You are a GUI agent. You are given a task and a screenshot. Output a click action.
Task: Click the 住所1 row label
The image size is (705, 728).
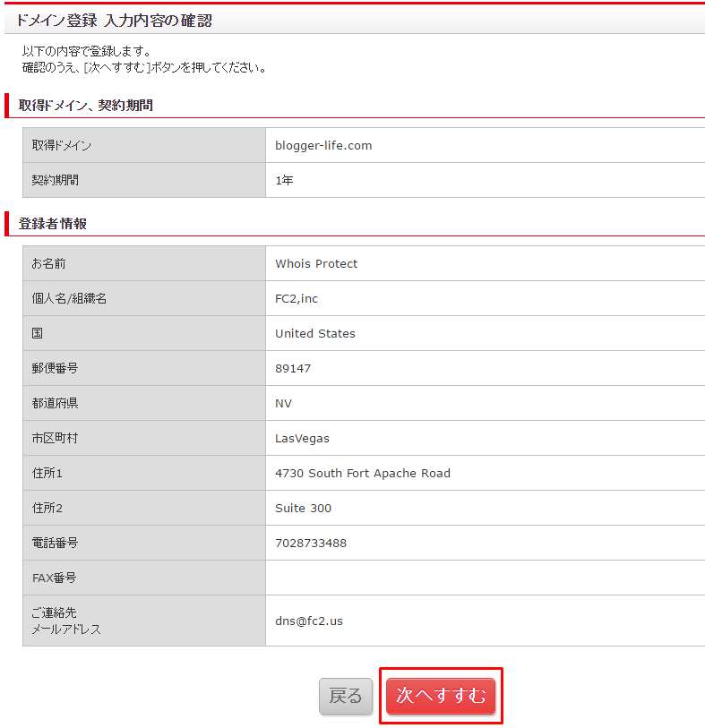(x=47, y=473)
